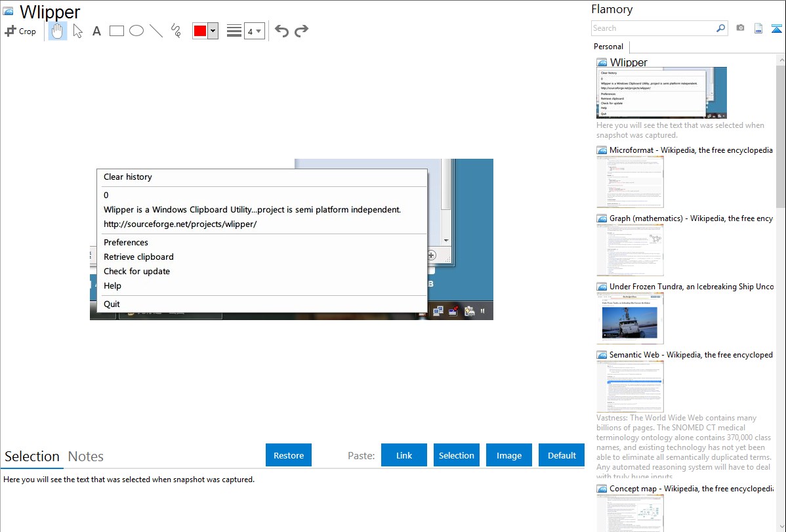Image resolution: width=786 pixels, height=532 pixels.
Task: Paste as Link button
Action: coord(404,455)
